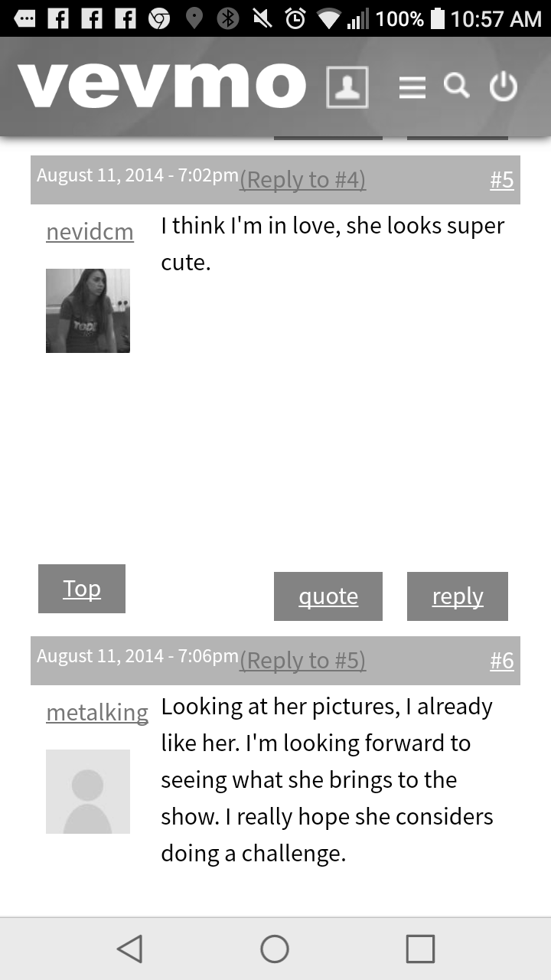Screen dimensions: 551x980
Task: Open the metalking username link
Action: pos(97,712)
